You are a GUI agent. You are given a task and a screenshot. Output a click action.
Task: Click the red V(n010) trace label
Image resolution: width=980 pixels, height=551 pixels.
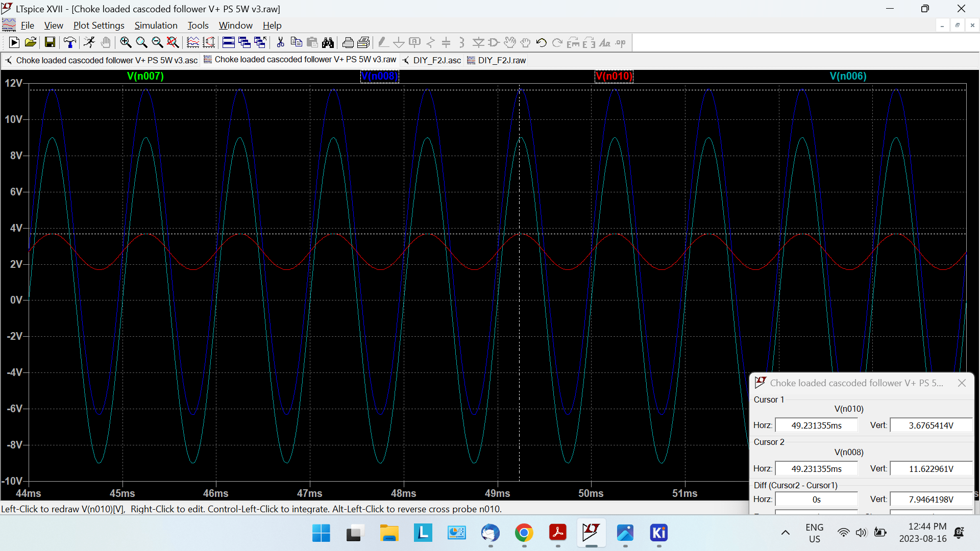tap(614, 76)
